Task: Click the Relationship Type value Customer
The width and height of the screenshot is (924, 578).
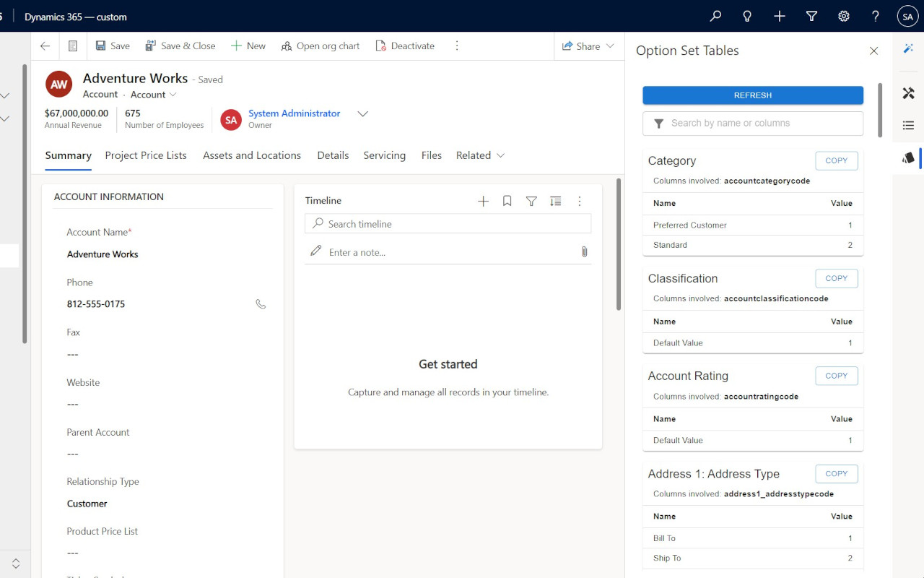Action: [87, 504]
